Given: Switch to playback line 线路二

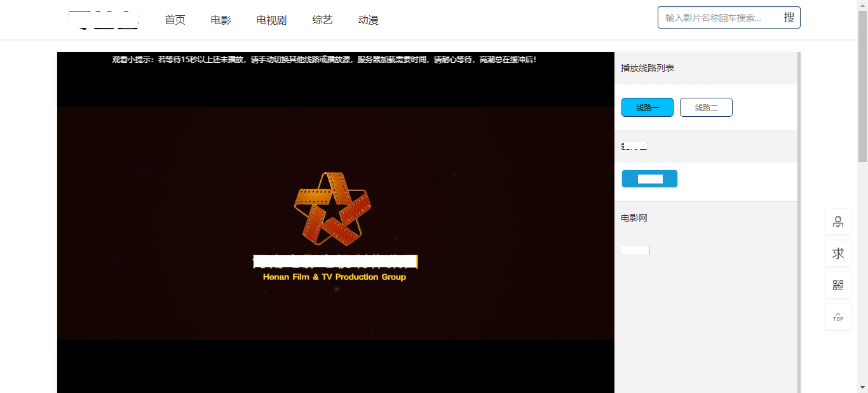Looking at the screenshot, I should coord(706,107).
